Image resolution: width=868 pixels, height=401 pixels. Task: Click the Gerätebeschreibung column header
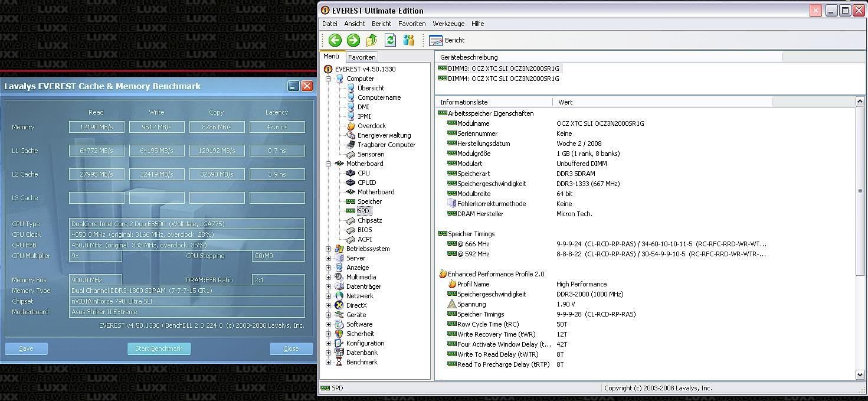[608, 57]
